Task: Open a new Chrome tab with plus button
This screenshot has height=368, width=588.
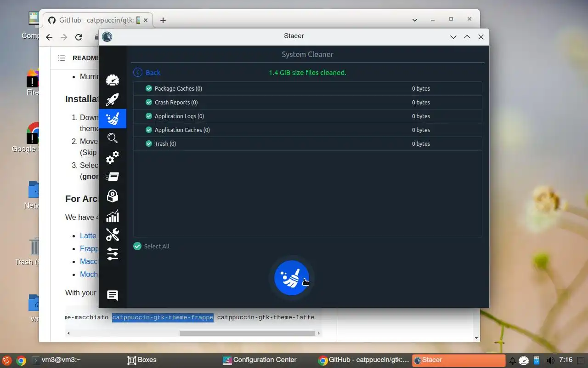Action: coord(163,20)
